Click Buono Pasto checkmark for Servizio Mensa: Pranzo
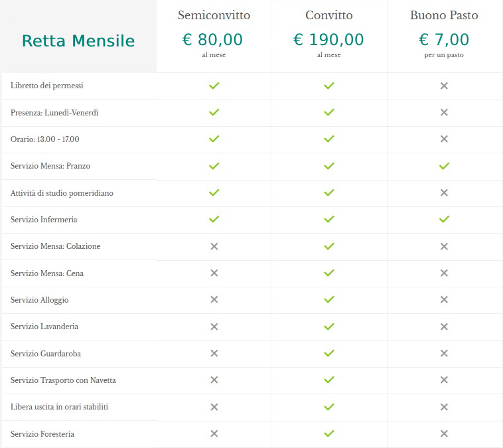The width and height of the screenshot is (503, 448). click(x=444, y=166)
